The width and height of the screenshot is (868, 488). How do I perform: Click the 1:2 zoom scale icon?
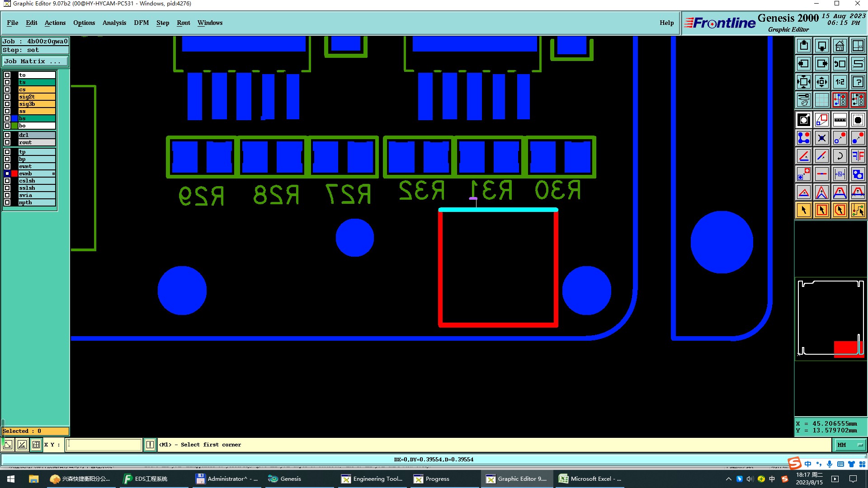coord(840,82)
